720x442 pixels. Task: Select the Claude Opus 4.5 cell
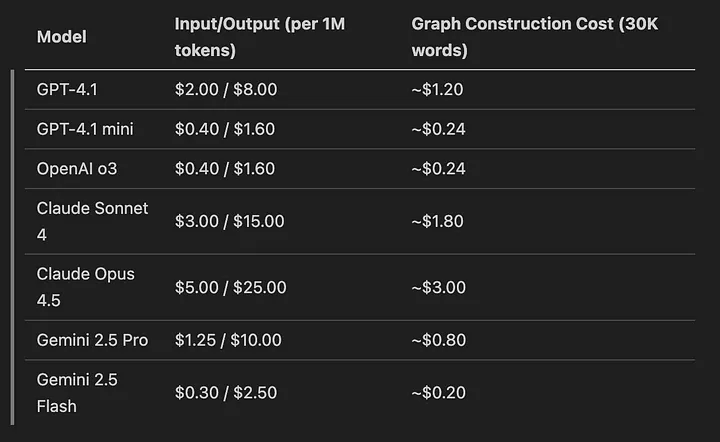tap(85, 287)
